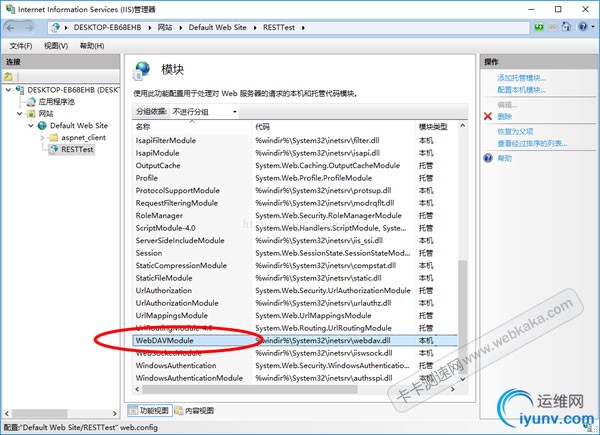Viewport: 600px width, 435px height.
Task: Switch to the 内容视图 tab
Action: [x=195, y=411]
